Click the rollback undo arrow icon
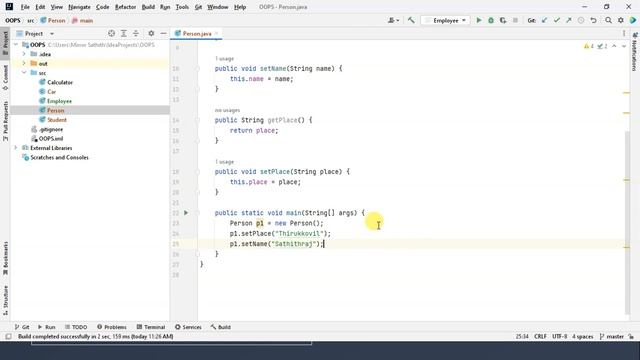This screenshot has width=640, height=360. [593, 20]
